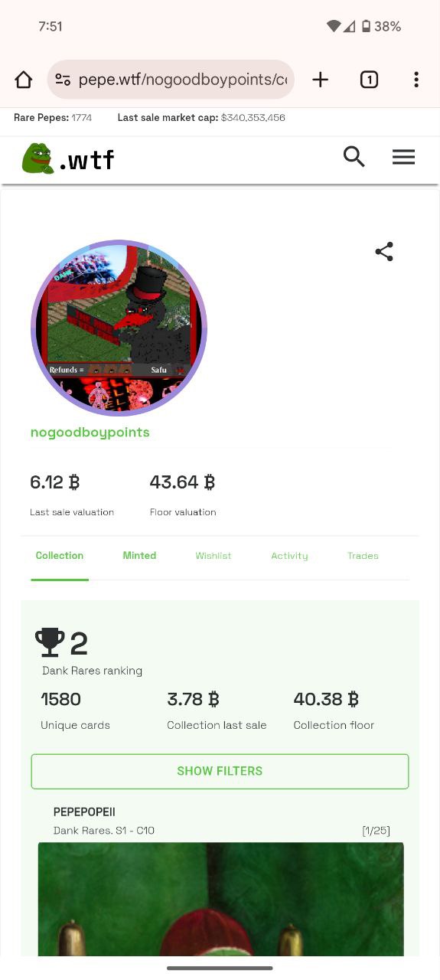Share this profile via share icon
This screenshot has width=440, height=980.
tap(384, 252)
